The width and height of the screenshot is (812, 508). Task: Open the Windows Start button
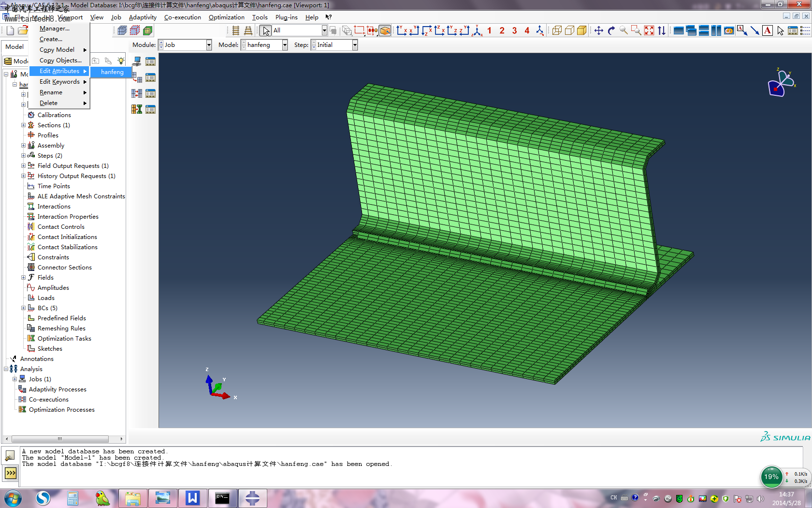click(13, 498)
